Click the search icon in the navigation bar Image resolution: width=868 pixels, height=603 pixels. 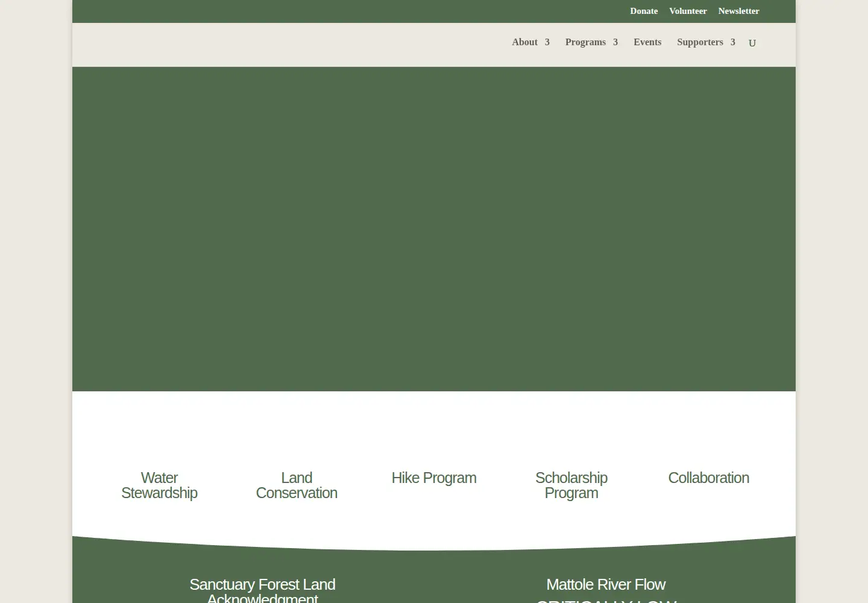pyautogui.click(x=752, y=43)
